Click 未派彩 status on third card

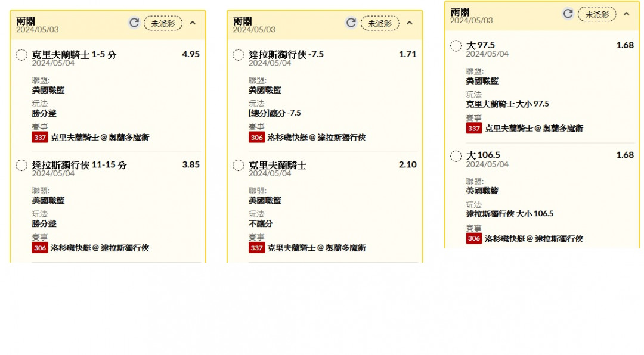click(x=597, y=14)
